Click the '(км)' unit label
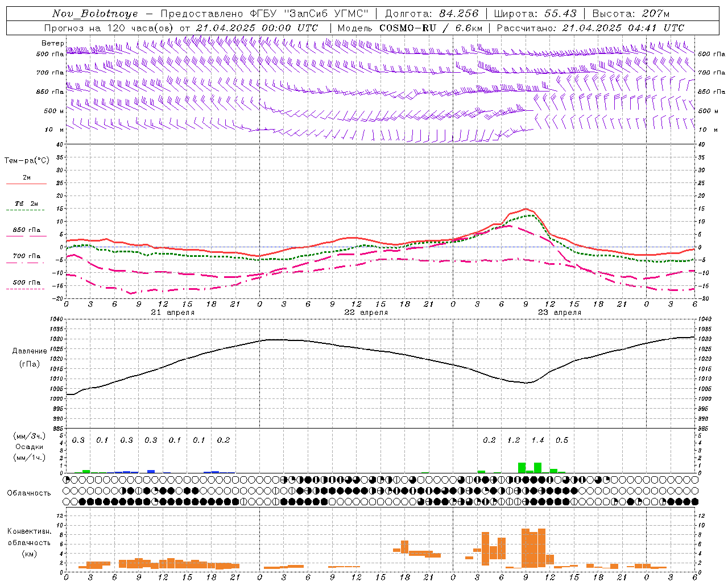728x582 pixels. [29, 554]
